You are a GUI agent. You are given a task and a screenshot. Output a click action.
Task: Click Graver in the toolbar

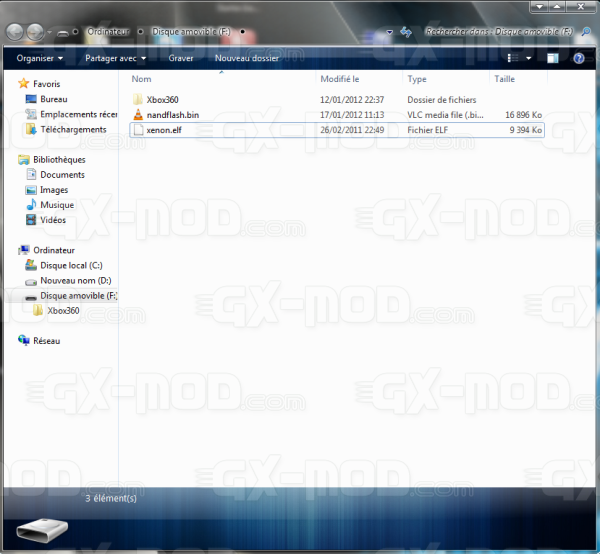(x=181, y=58)
